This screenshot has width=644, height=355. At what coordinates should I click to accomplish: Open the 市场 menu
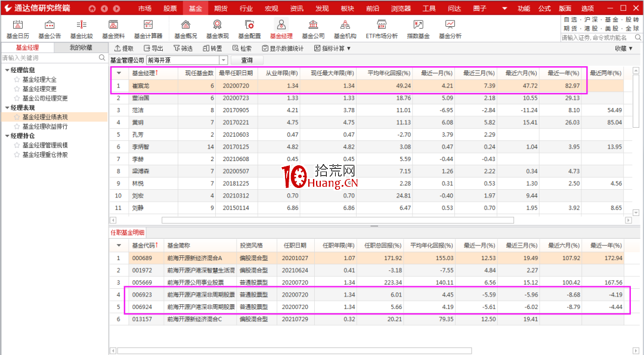tap(144, 8)
